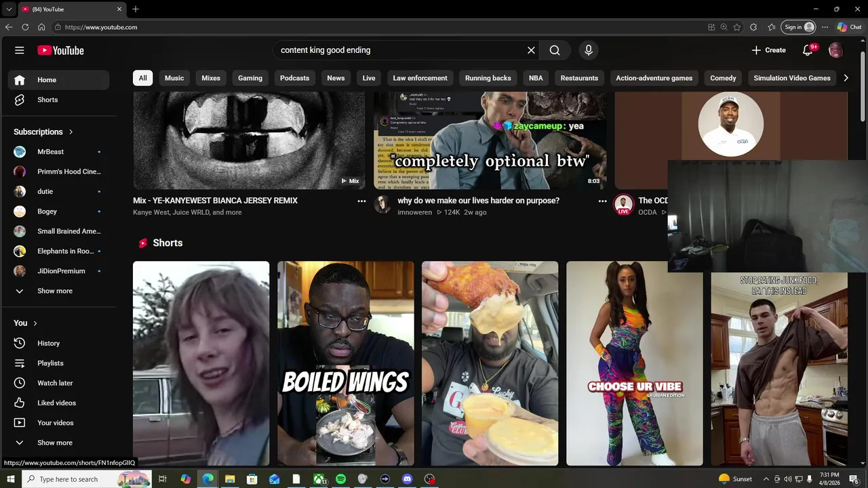Select the News filter chip
The width and height of the screenshot is (868, 488).
(336, 78)
